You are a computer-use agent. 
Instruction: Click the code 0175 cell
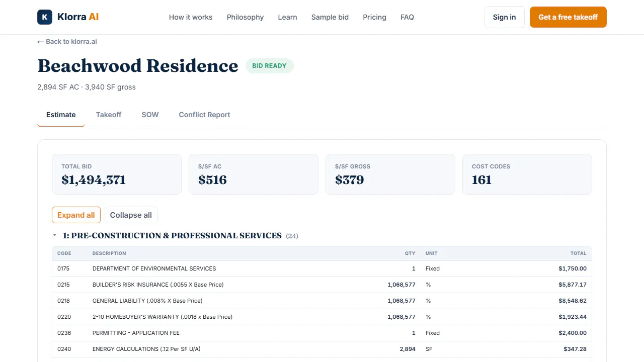click(x=63, y=268)
